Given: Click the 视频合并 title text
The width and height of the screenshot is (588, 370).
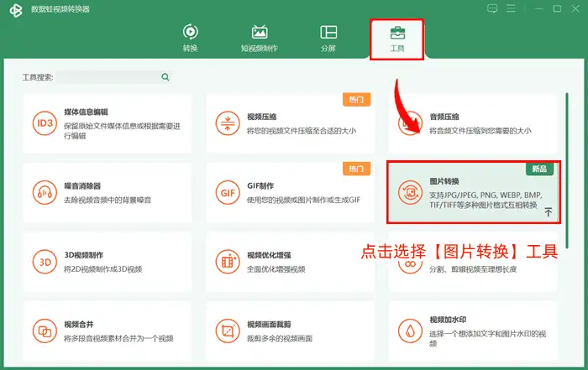Looking at the screenshot, I should tap(78, 325).
